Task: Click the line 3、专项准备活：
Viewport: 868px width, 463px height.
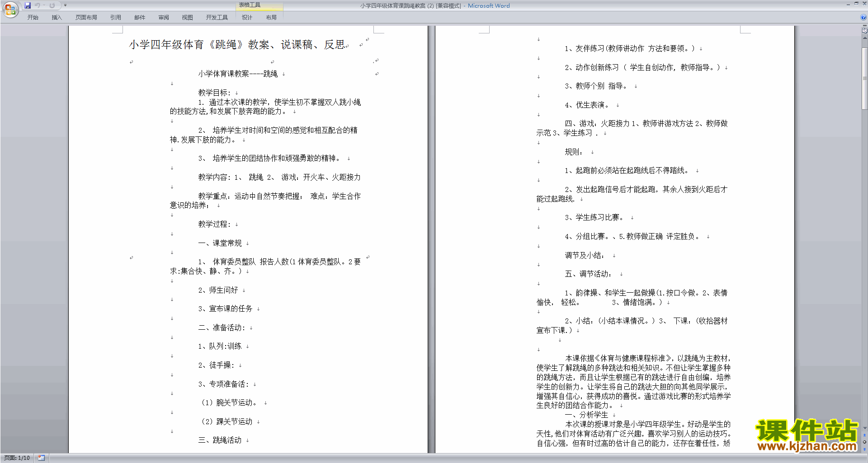Action: click(223, 384)
